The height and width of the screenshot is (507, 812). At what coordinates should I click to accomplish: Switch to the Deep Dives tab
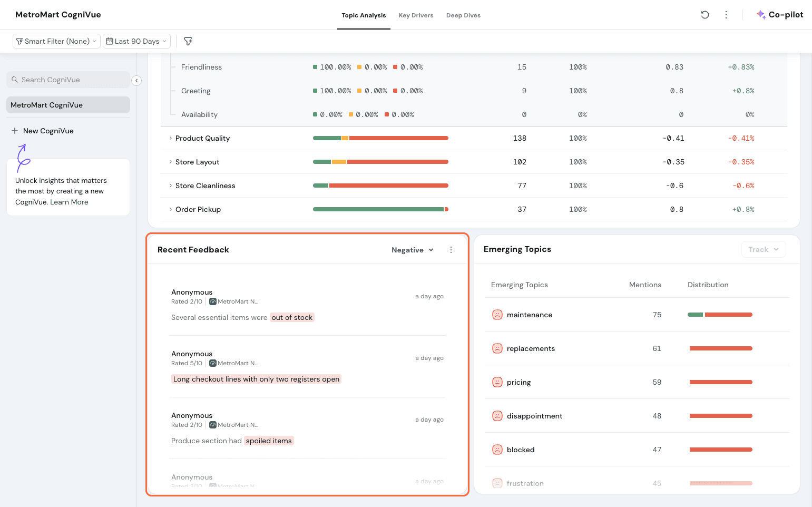pyautogui.click(x=463, y=15)
